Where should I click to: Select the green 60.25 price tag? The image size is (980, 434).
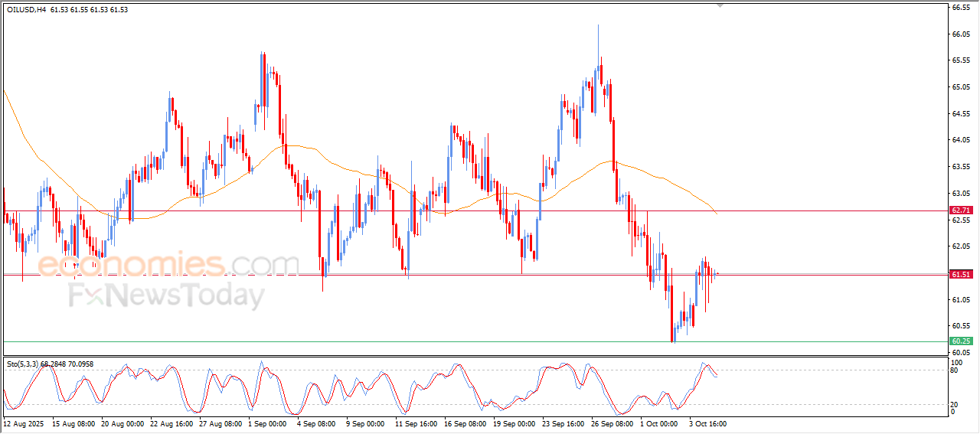[960, 341]
